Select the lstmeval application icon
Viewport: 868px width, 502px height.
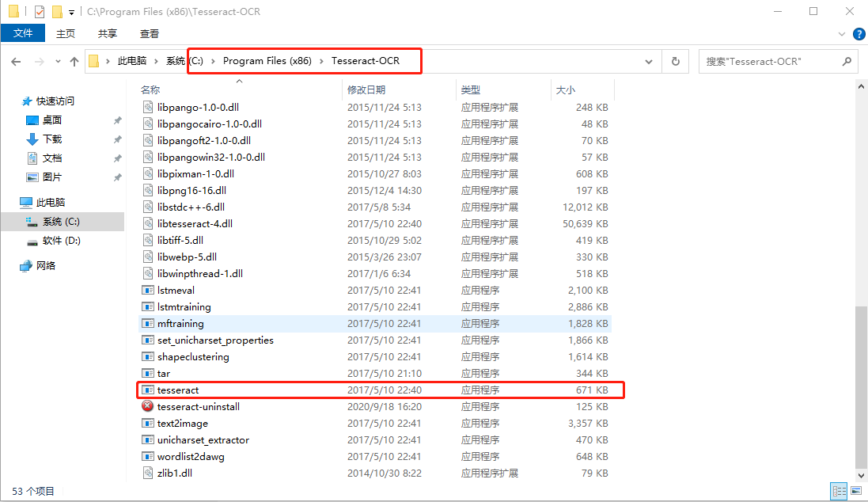tap(148, 290)
